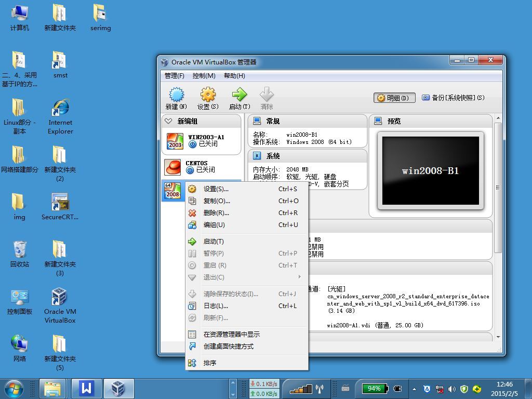
Task: Choose 设置(S)... in context menu
Action: click(247, 189)
